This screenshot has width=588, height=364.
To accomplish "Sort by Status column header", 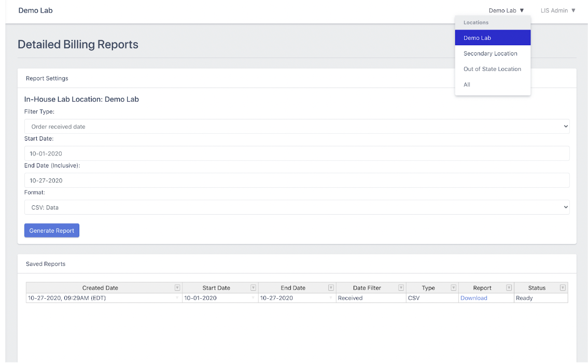I will tap(537, 288).
